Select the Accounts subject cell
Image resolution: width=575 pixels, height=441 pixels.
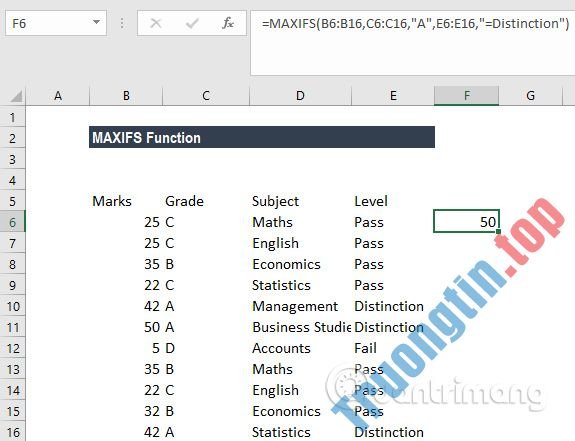pos(300,348)
